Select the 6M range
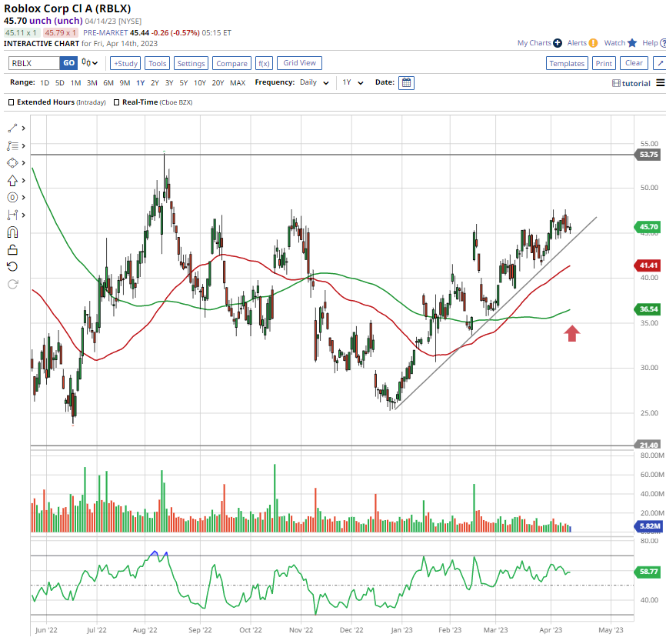 (x=108, y=83)
